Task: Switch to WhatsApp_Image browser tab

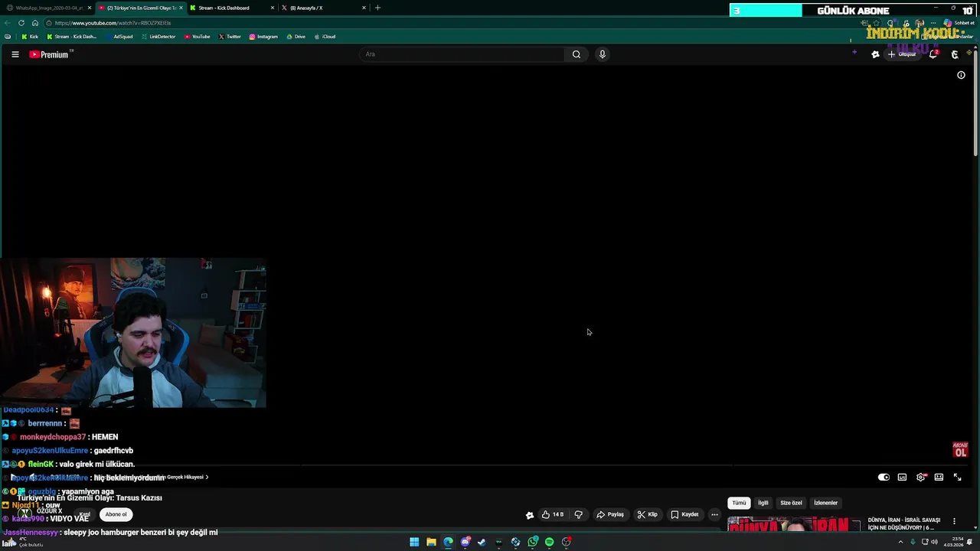Action: pos(47,8)
